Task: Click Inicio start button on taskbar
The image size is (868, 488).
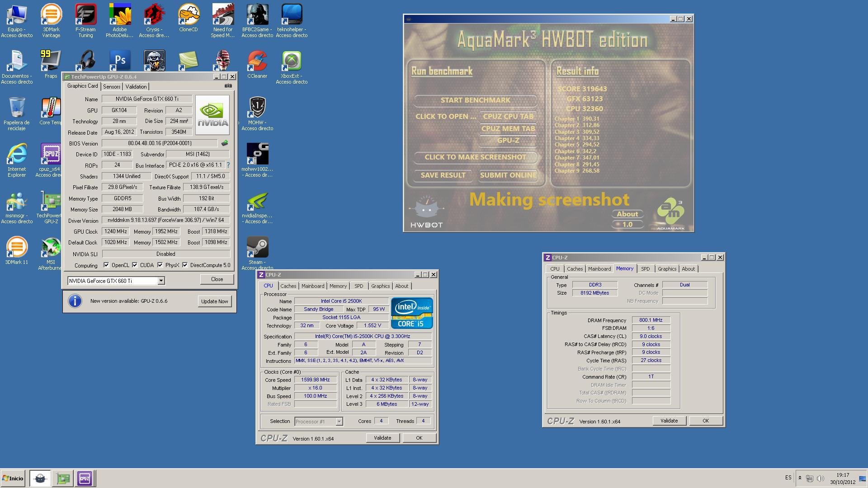Action: click(13, 479)
